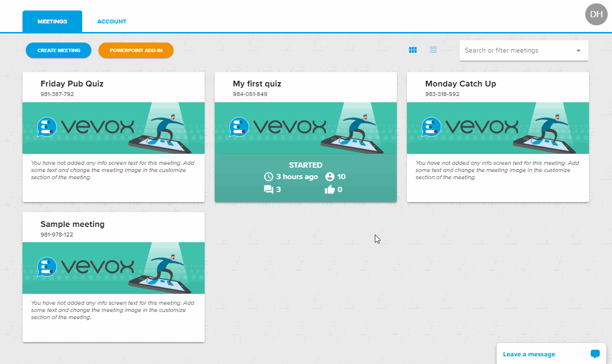The height and width of the screenshot is (364, 612).
Task: Open the Sample meeting title
Action: click(73, 224)
